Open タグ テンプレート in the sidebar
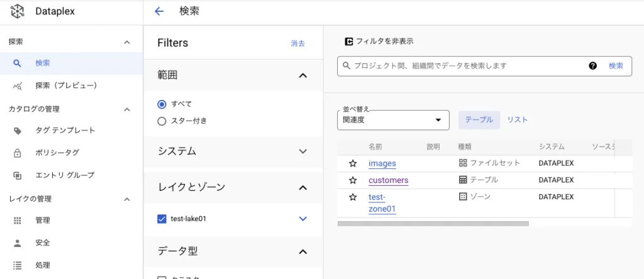The image size is (644, 279). coord(72,131)
